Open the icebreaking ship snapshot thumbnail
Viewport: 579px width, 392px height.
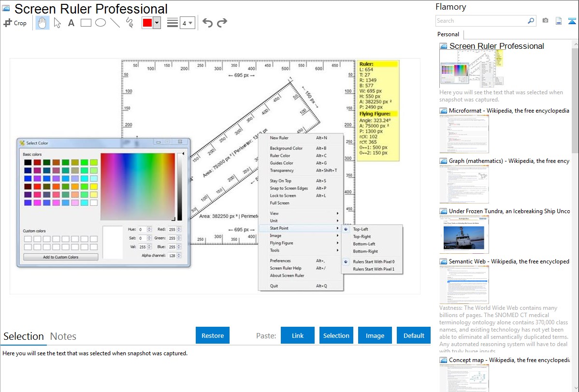[464, 234]
